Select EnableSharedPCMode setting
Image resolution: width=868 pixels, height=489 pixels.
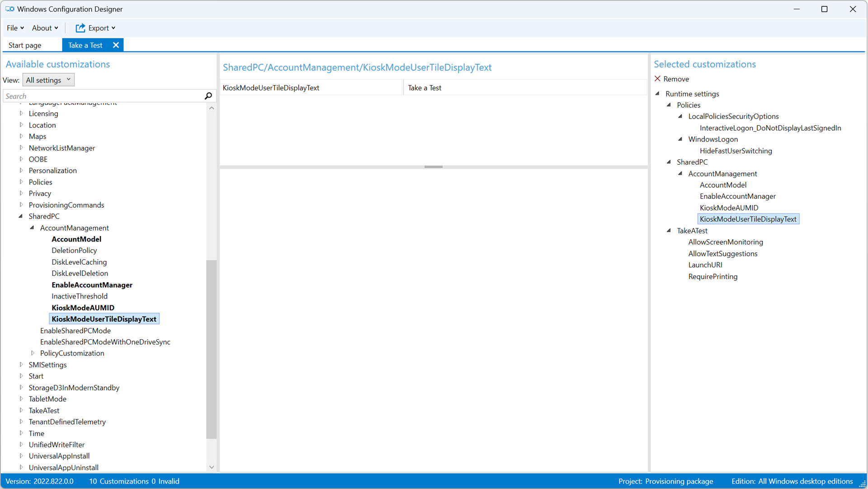(75, 331)
